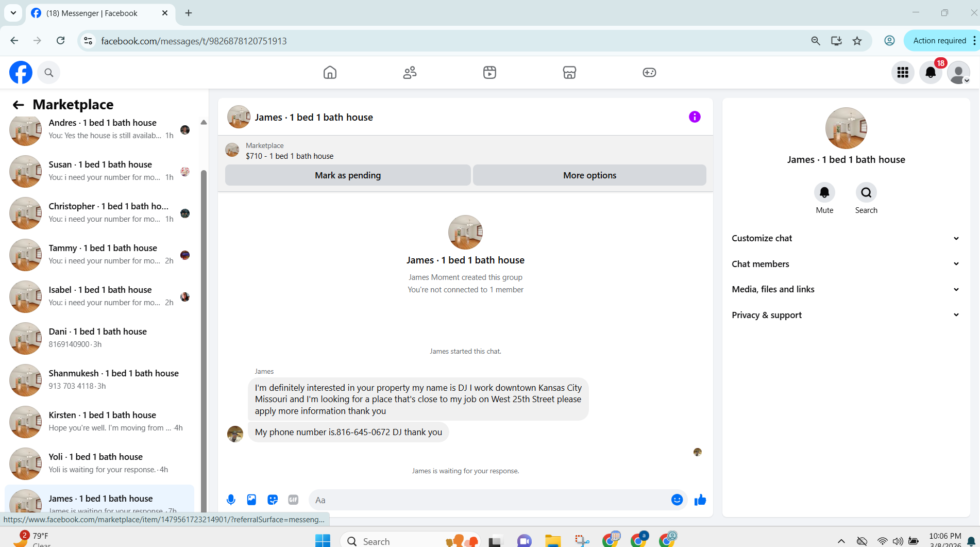This screenshot has width=980, height=547.
Task: Open the install app icon in address bar
Action: coord(836,41)
